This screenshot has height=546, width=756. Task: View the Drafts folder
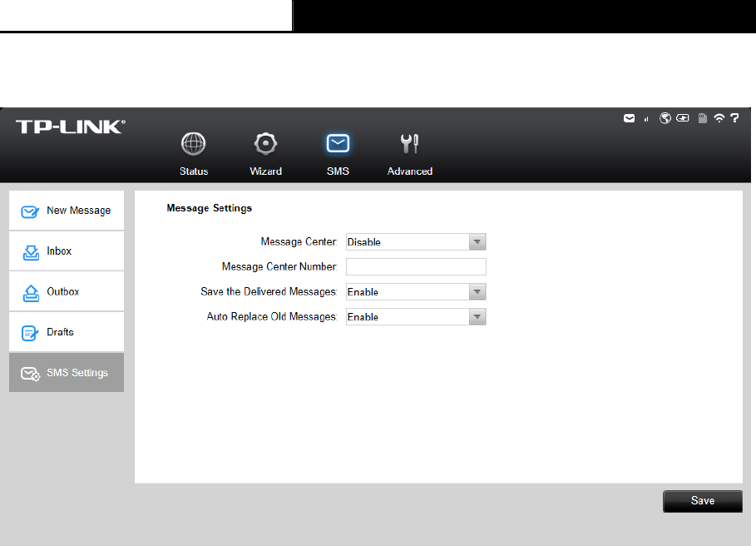[67, 332]
